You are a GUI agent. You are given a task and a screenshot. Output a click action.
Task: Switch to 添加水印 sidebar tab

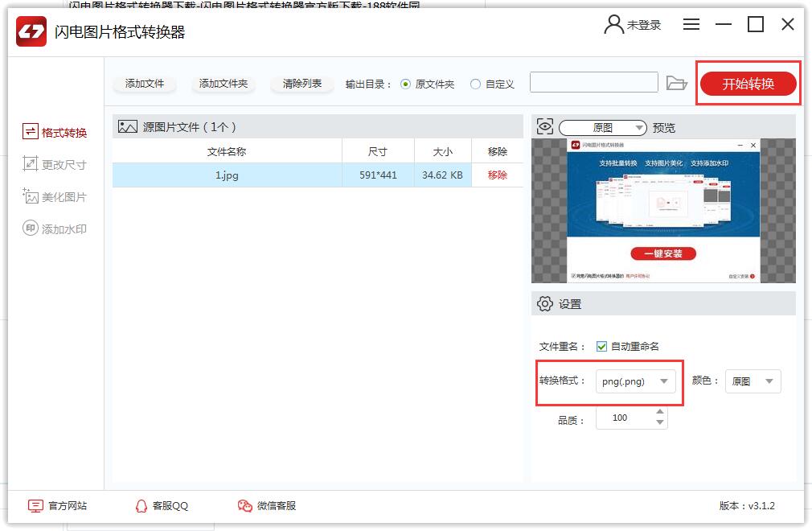[x=55, y=229]
